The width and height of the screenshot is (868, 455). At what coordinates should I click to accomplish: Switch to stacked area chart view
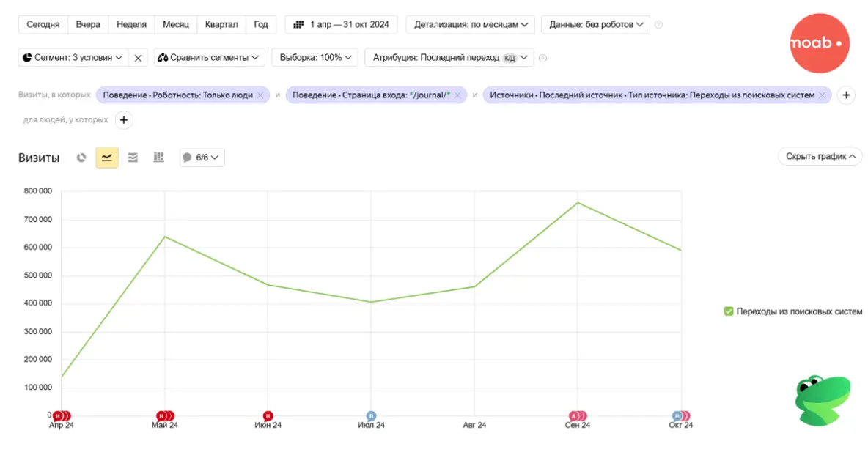[x=133, y=158]
